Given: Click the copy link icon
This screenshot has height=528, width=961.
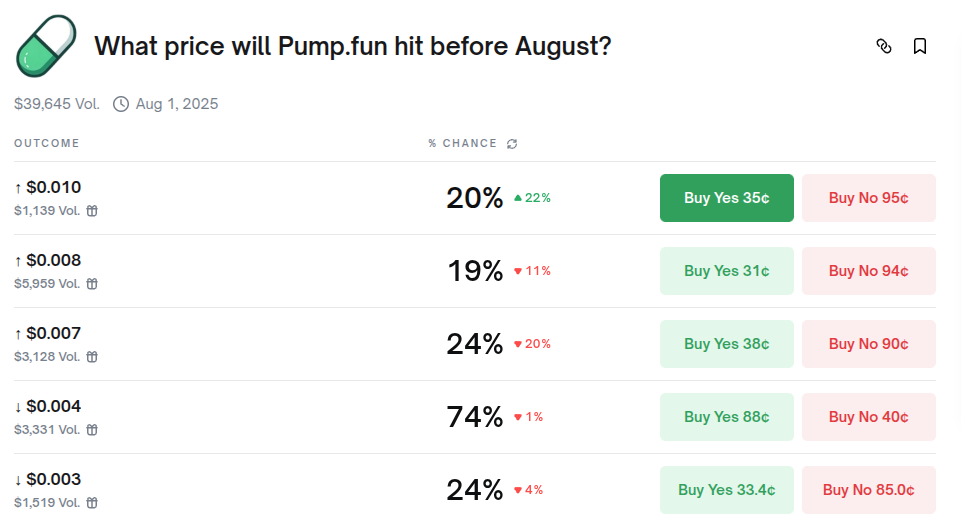Looking at the screenshot, I should [x=884, y=46].
